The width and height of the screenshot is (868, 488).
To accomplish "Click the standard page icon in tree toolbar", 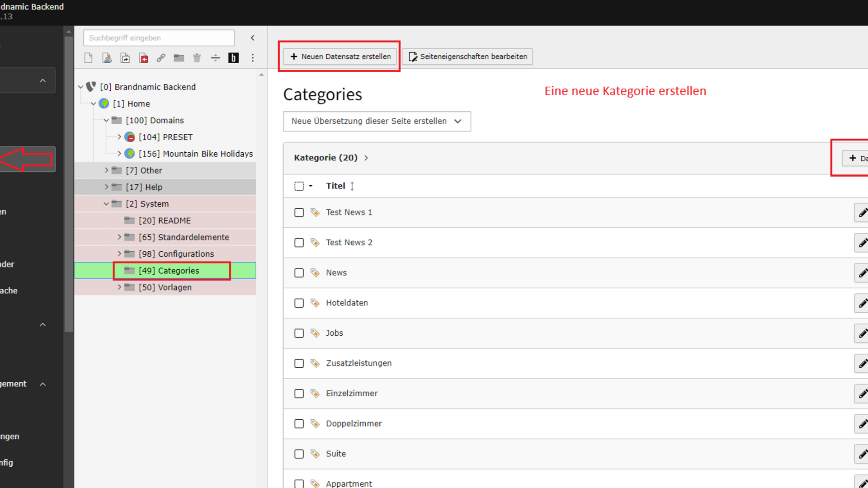I will tap(89, 58).
